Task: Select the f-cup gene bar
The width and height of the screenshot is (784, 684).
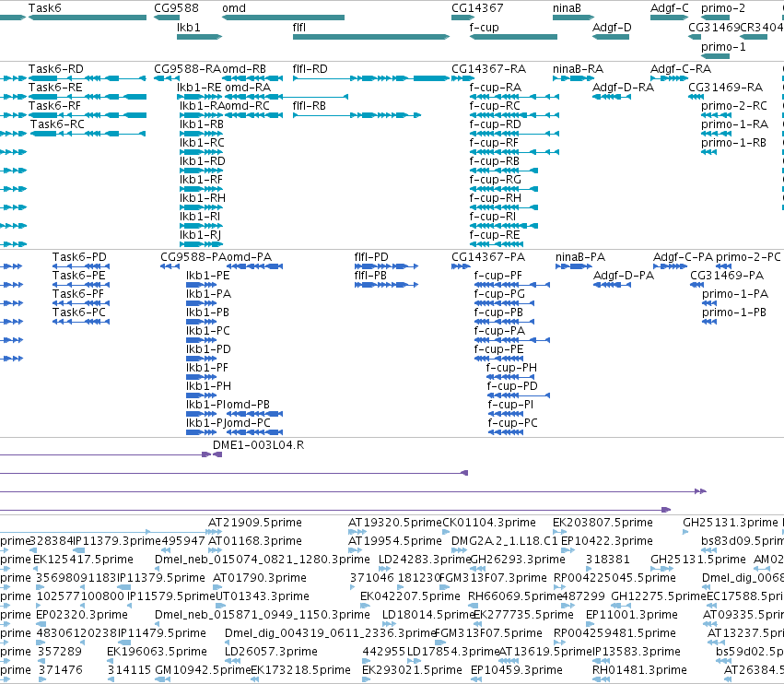Action: point(513,37)
